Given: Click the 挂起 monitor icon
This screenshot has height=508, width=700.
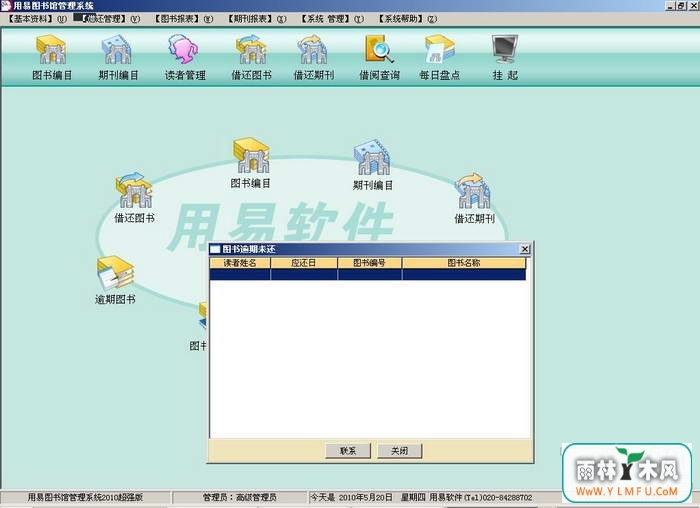Looking at the screenshot, I should [x=505, y=57].
